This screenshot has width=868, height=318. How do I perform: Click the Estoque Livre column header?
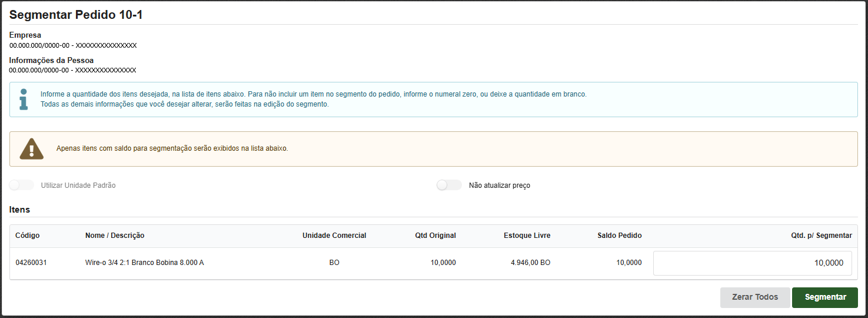[527, 236]
